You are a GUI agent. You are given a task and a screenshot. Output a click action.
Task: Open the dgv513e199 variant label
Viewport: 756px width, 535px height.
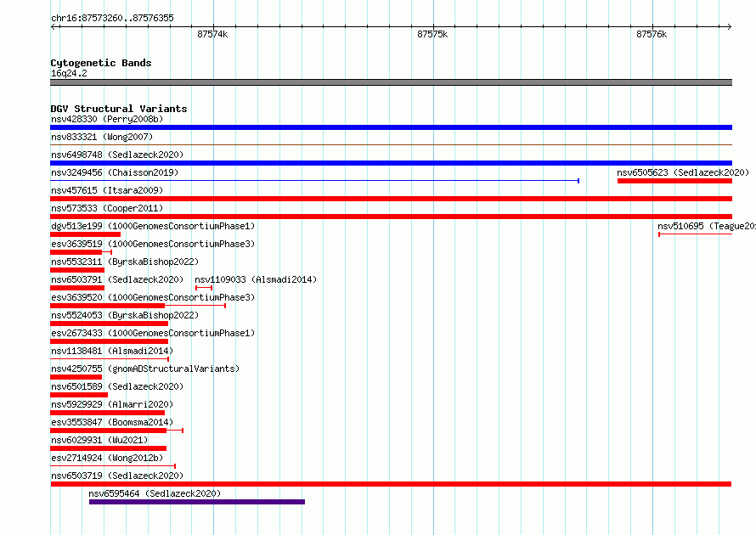click(153, 226)
